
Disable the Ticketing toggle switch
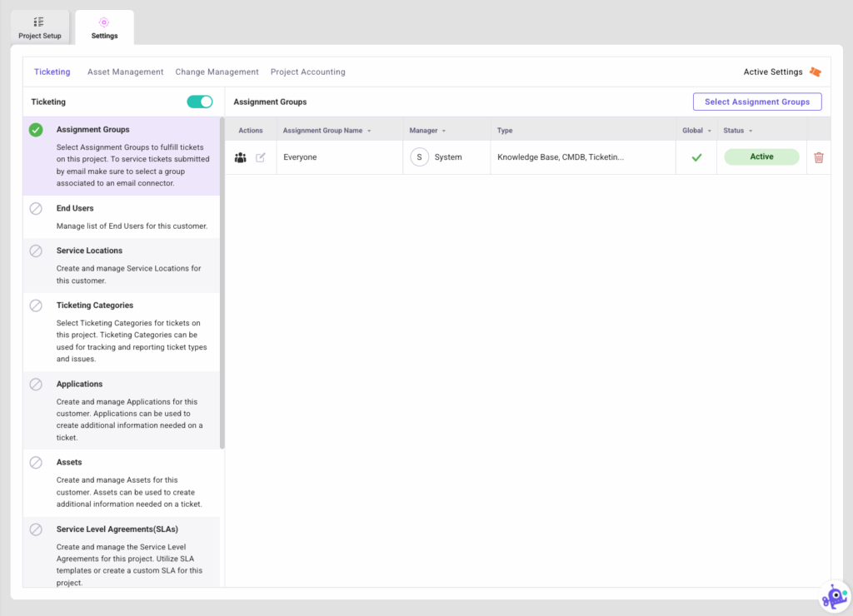199,101
